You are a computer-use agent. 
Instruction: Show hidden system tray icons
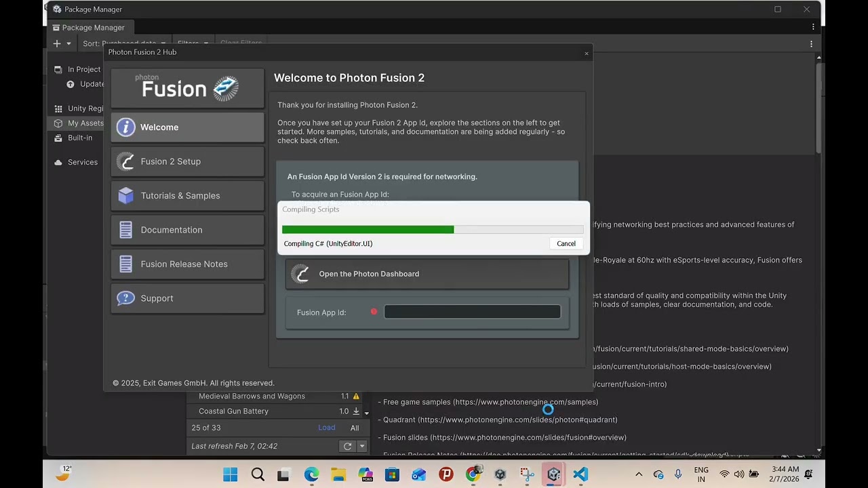639,474
